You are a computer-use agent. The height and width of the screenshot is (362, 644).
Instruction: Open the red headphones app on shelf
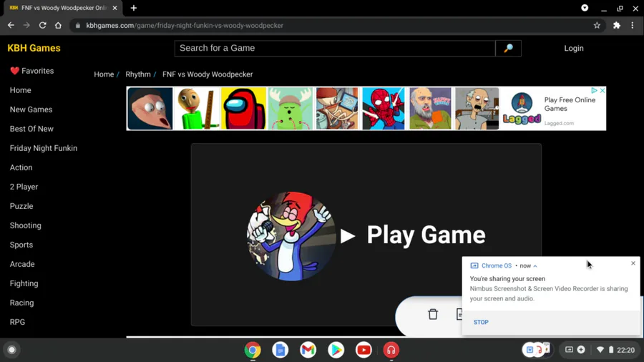[x=391, y=350]
